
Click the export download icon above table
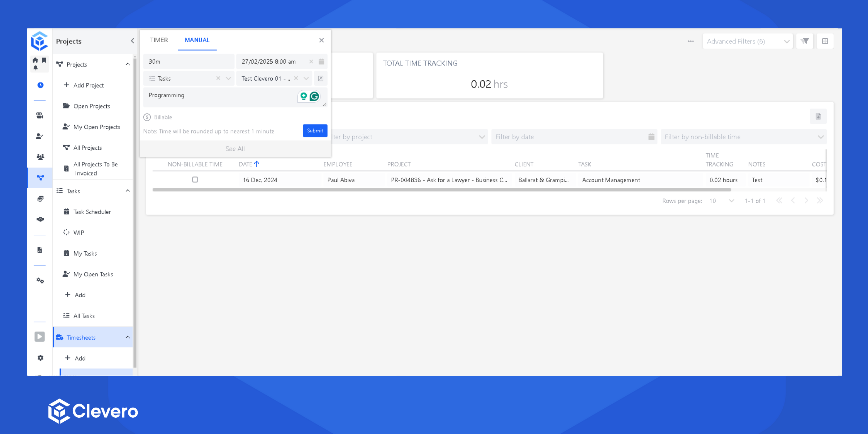pyautogui.click(x=818, y=116)
